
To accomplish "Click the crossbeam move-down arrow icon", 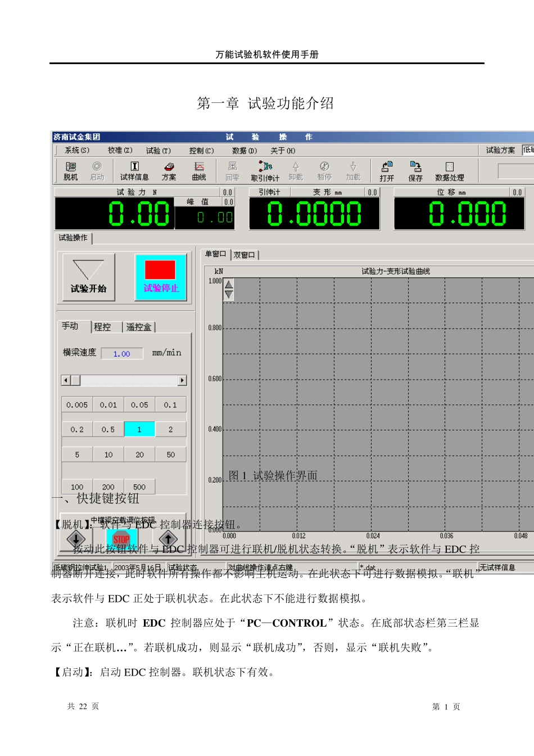I will (76, 539).
